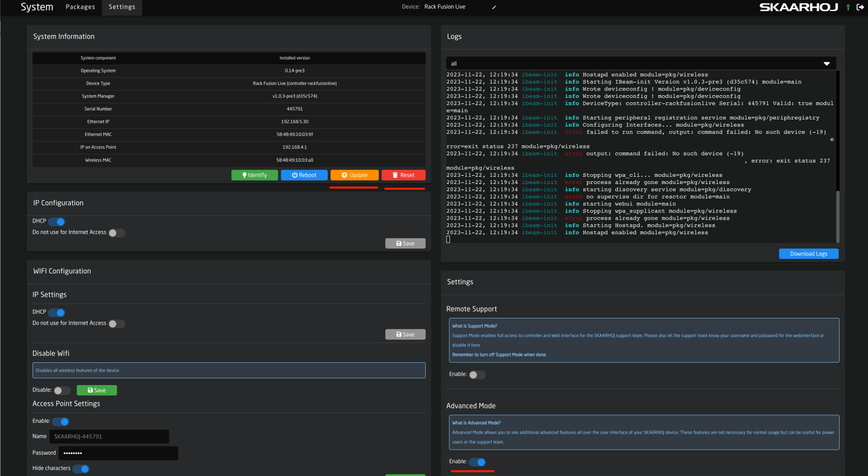868x476 pixels.
Task: Click the blue Reboot button
Action: (304, 175)
